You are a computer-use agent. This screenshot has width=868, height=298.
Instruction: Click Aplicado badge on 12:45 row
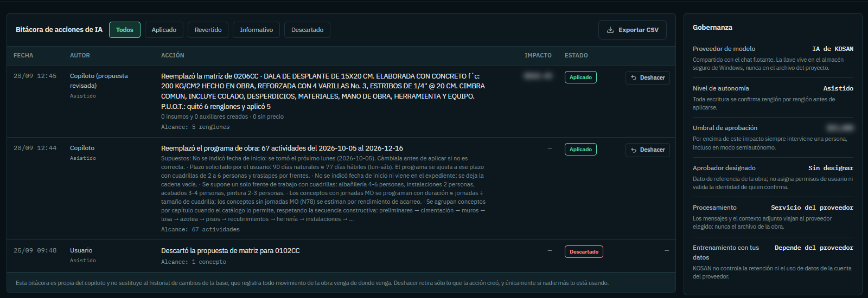[x=580, y=77]
